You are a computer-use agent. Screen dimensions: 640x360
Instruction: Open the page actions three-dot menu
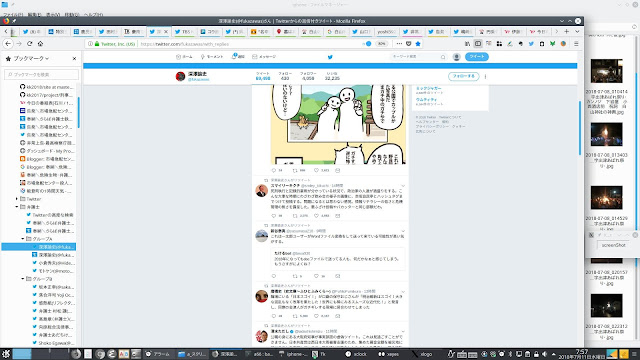click(x=399, y=44)
